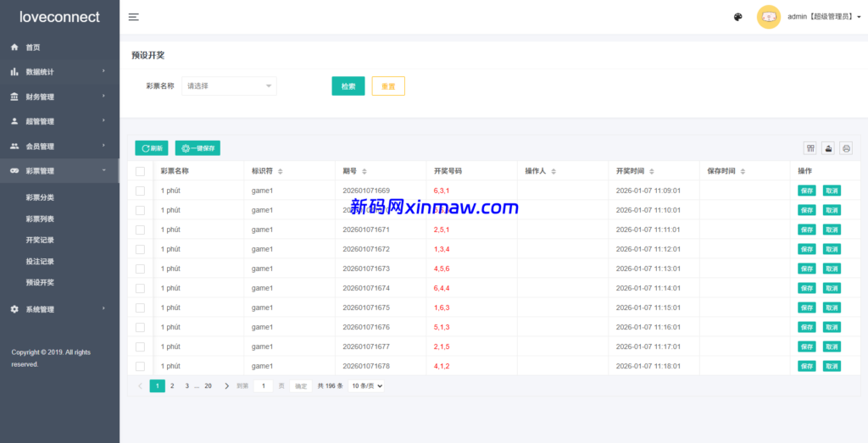Check the row for 期号 202601071673
Screen dimensions: 868x443
(140, 269)
